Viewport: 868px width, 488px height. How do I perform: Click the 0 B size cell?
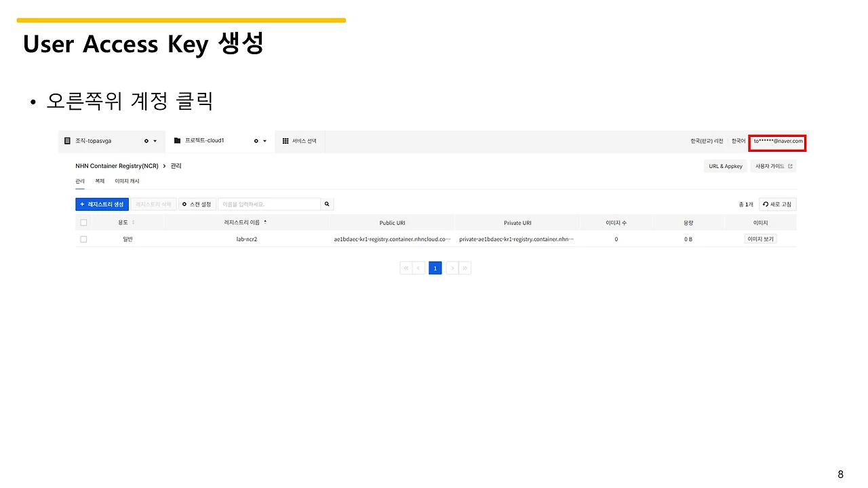[688, 239]
